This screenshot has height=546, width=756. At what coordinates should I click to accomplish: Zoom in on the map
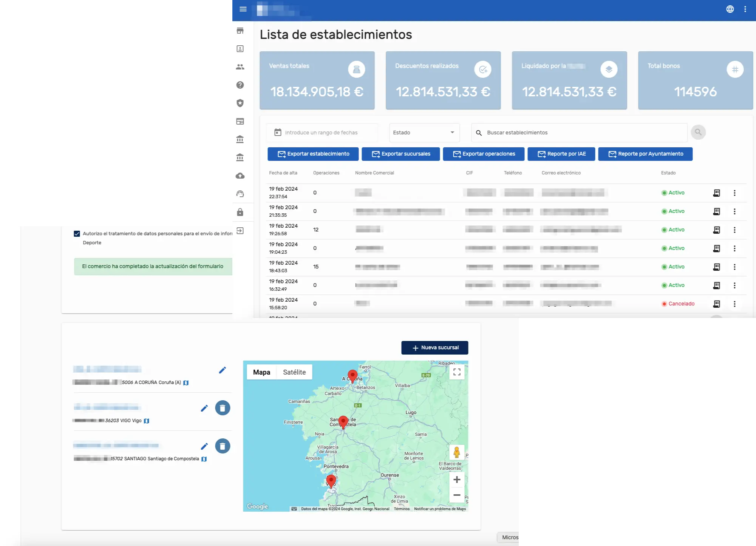[457, 480]
